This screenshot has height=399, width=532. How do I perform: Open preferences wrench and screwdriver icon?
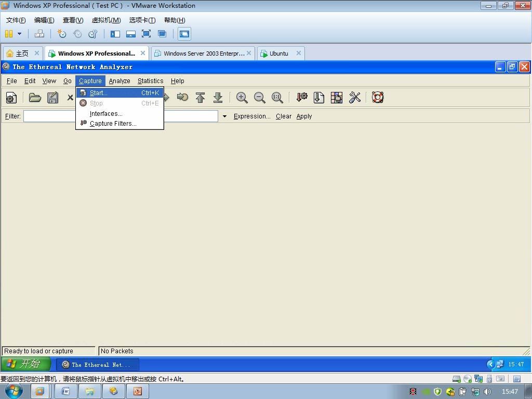(354, 98)
